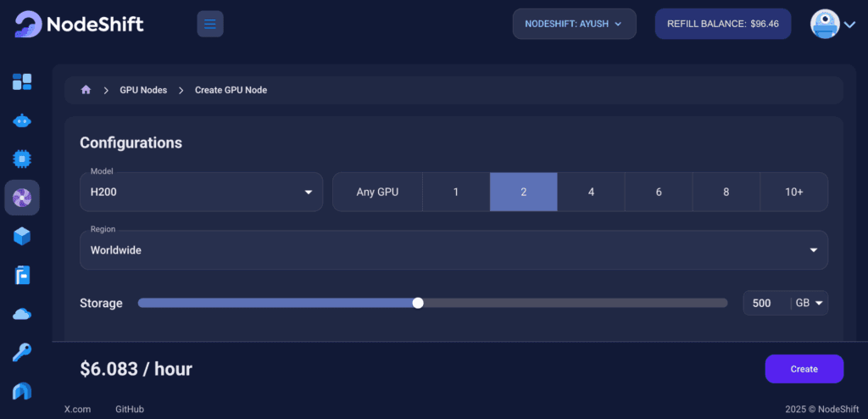Open the key icon in sidebar
Viewport: 868px width, 419px height.
click(x=22, y=353)
